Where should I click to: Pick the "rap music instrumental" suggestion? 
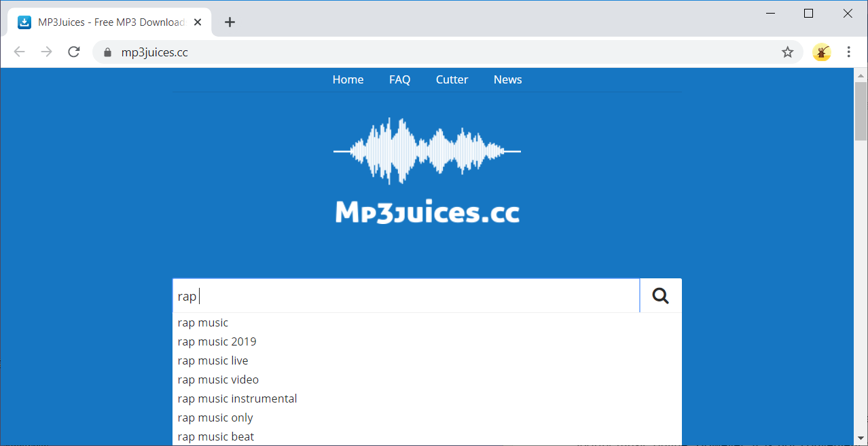[x=237, y=398]
